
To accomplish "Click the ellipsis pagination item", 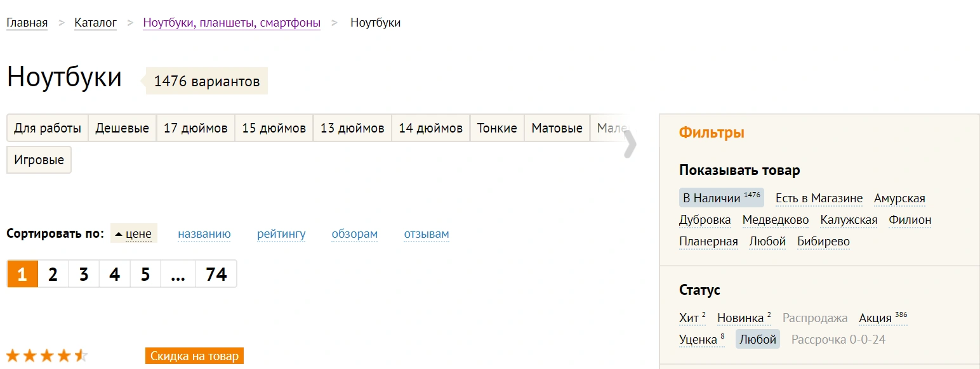I will [178, 274].
